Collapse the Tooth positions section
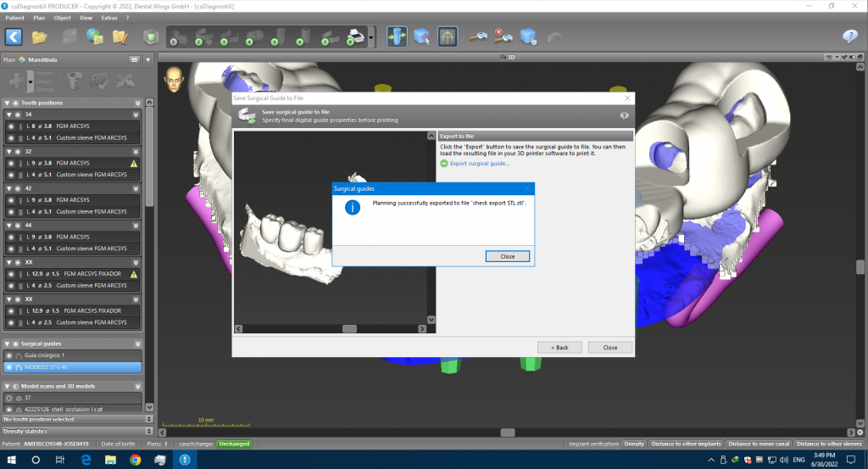The image size is (868, 469). pos(136,101)
